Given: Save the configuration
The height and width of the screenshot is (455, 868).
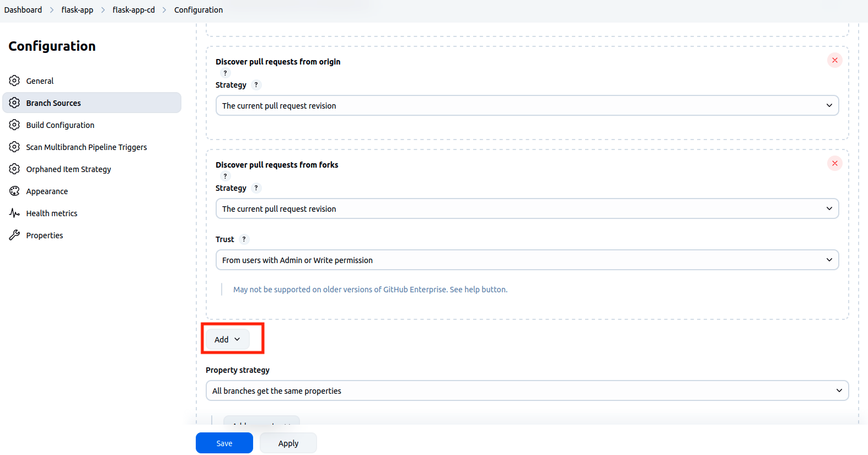Looking at the screenshot, I should (x=224, y=443).
